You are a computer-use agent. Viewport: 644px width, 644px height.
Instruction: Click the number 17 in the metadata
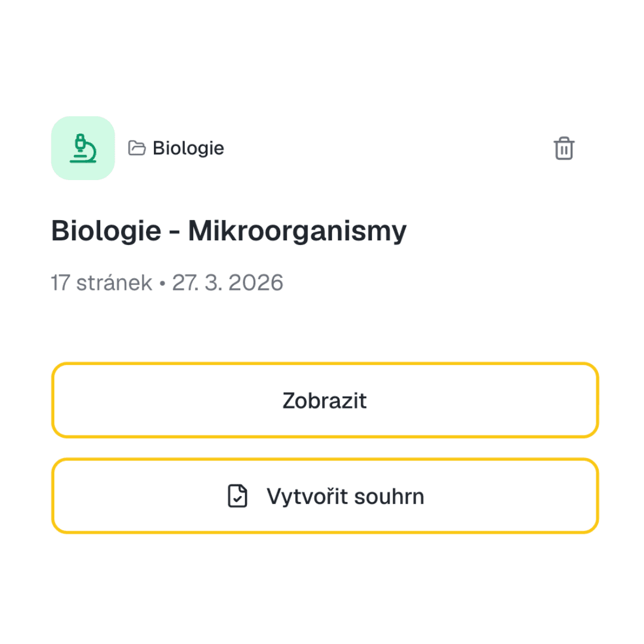60,283
